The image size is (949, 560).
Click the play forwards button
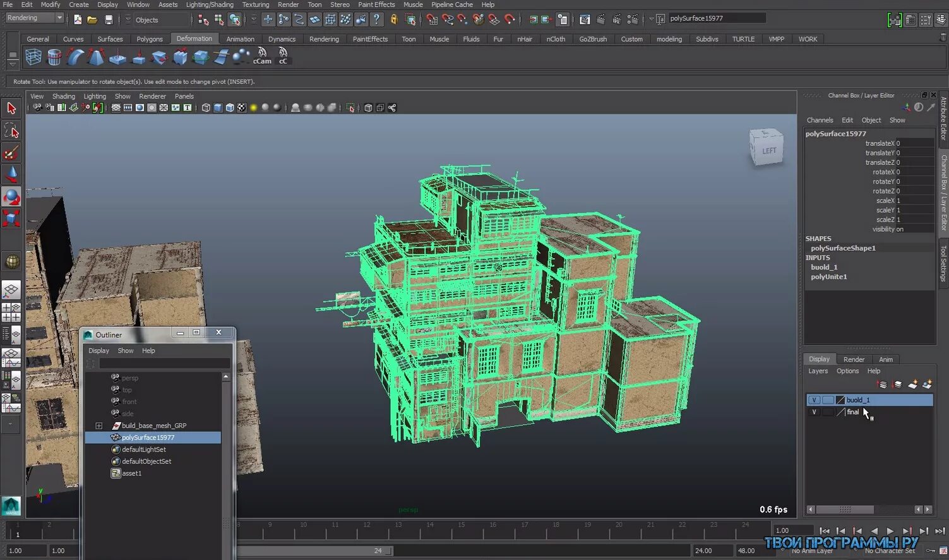tap(890, 531)
